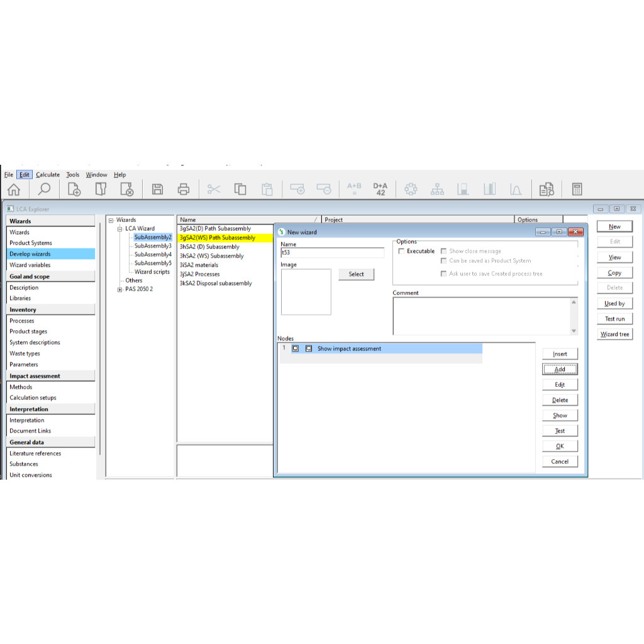Click the Network gear-shaped toolbar icon
Viewport: 644px width, 644px height.
click(411, 189)
